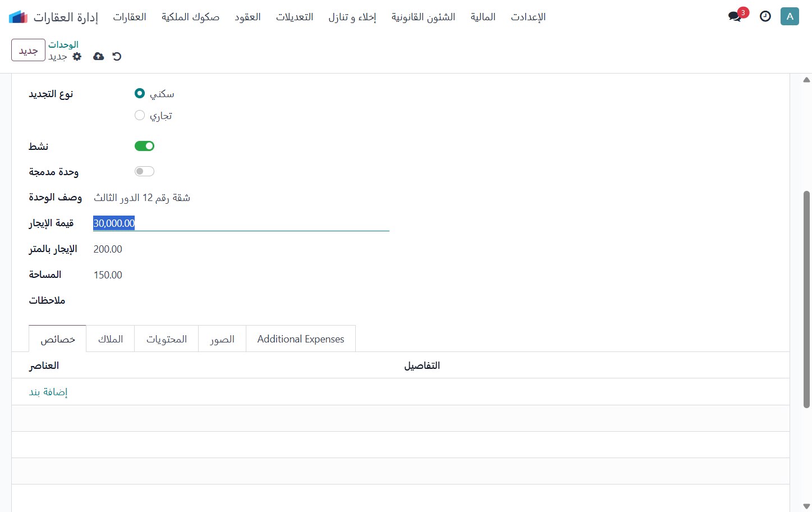Image resolution: width=812 pixels, height=512 pixels.
Task: Click the نوع التجديد field label
Action: (51, 94)
